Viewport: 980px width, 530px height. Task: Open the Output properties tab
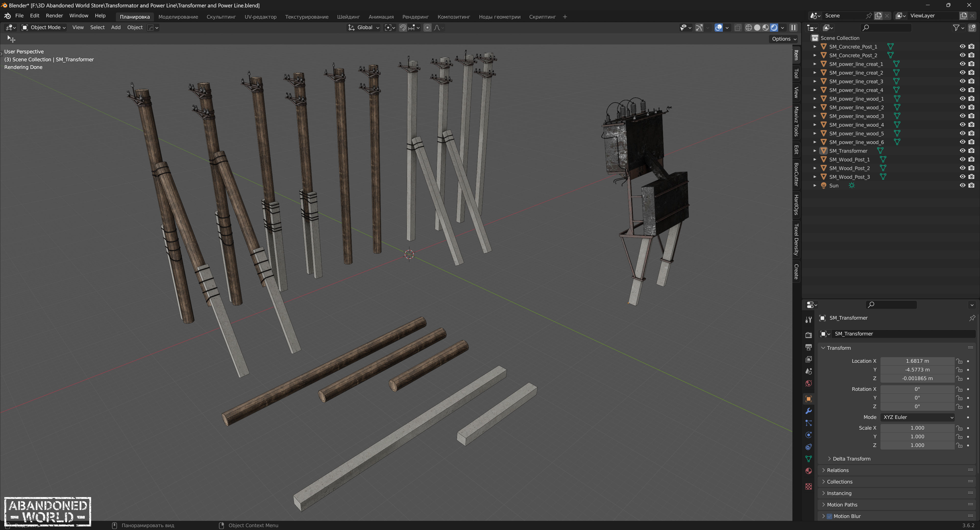(808, 347)
